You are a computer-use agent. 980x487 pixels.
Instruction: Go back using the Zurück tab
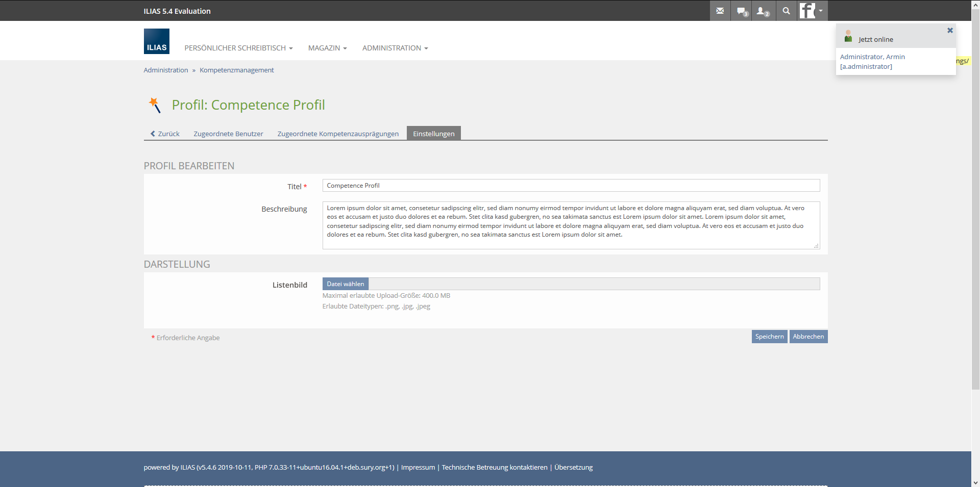(165, 134)
